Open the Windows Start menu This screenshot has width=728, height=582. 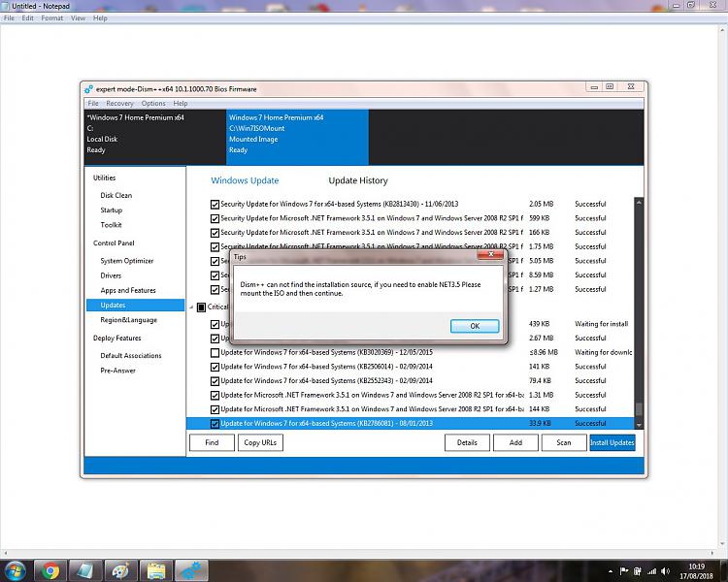15,570
